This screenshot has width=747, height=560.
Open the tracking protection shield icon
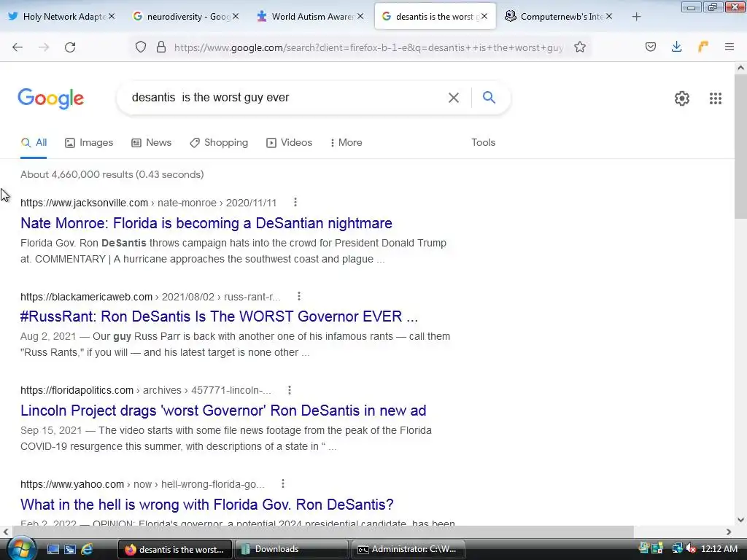[141, 47]
